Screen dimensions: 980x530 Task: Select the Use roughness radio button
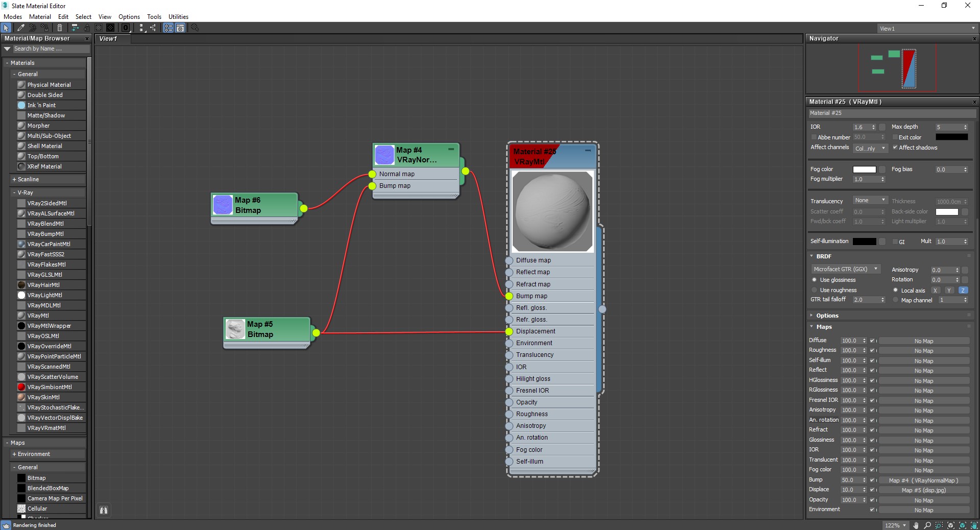(x=815, y=290)
